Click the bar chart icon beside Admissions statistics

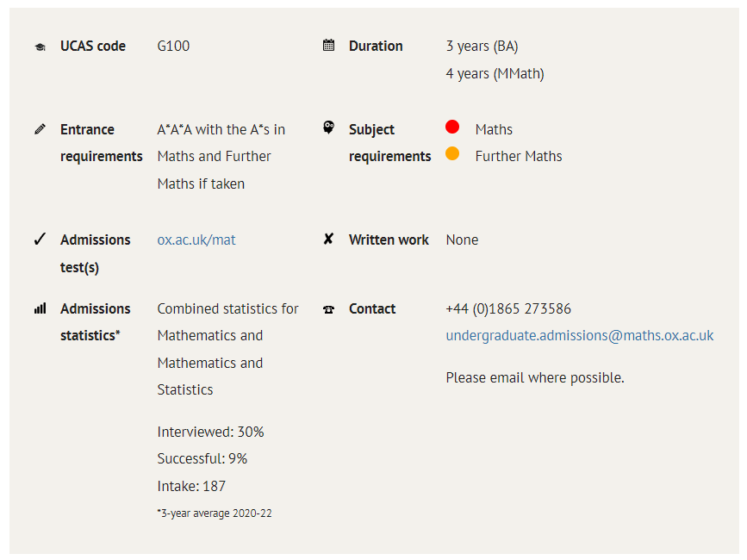[40, 308]
